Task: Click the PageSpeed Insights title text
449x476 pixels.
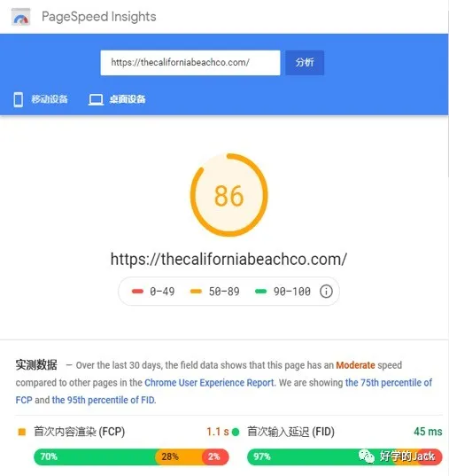Action: [x=99, y=17]
